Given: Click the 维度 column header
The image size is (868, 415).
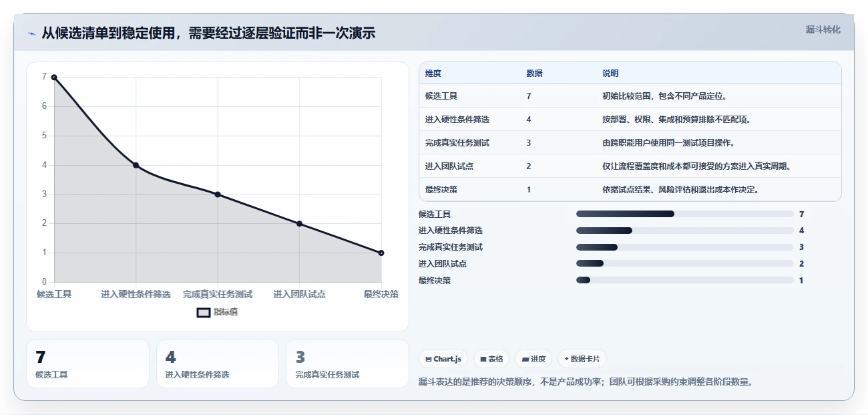Looking at the screenshot, I should click(x=433, y=74).
